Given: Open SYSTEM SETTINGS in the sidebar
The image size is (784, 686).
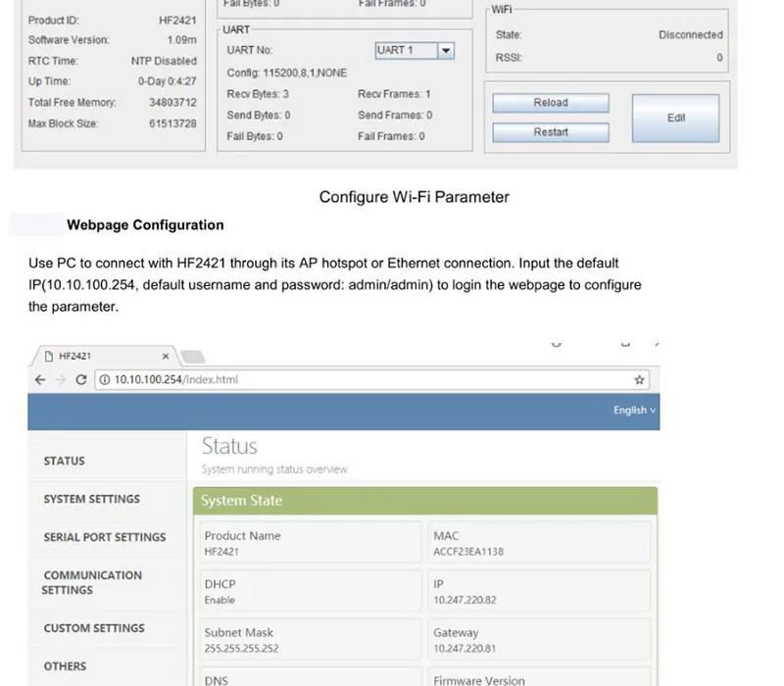Looking at the screenshot, I should (x=92, y=499).
